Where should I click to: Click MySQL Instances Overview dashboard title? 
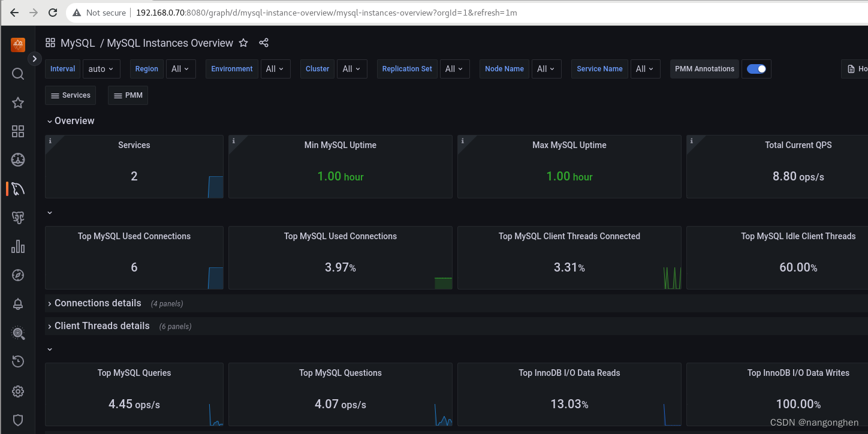point(170,43)
